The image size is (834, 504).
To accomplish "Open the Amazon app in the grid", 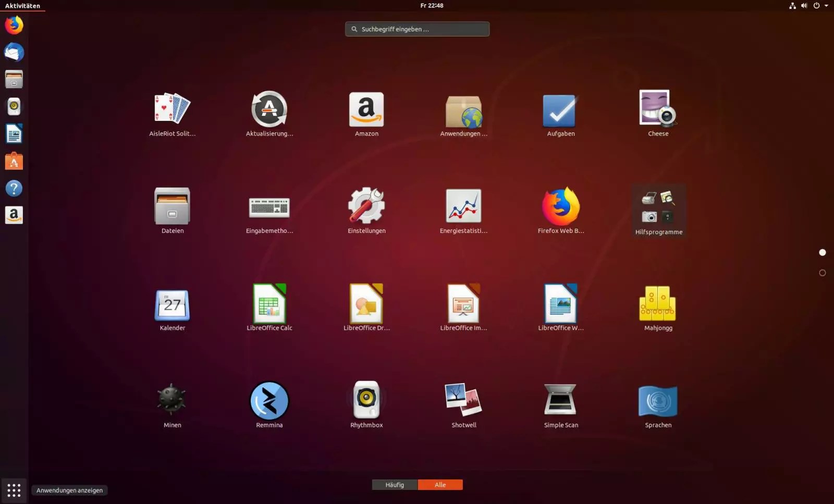I will coord(366,114).
